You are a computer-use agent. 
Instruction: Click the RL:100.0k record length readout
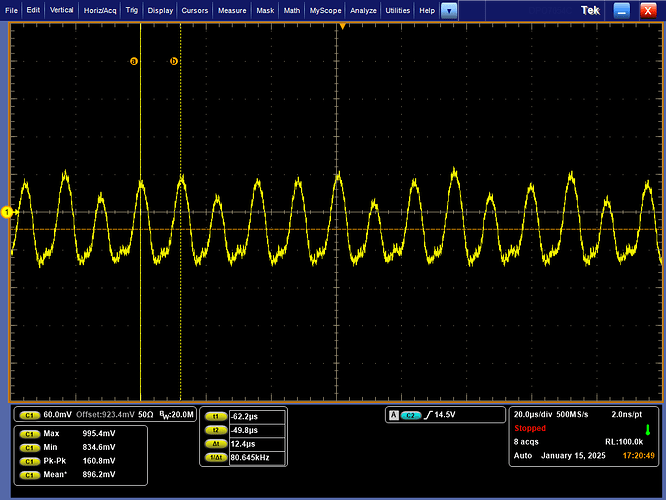tap(624, 442)
